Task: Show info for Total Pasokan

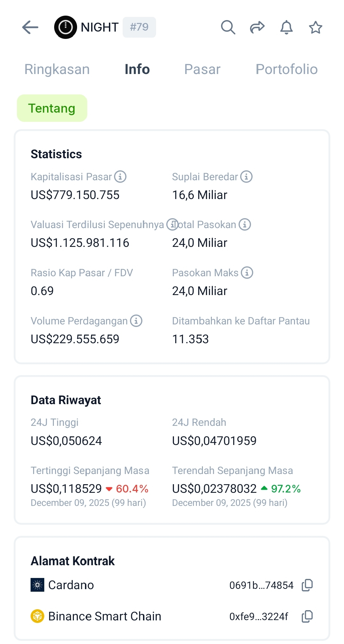Action: click(x=245, y=225)
